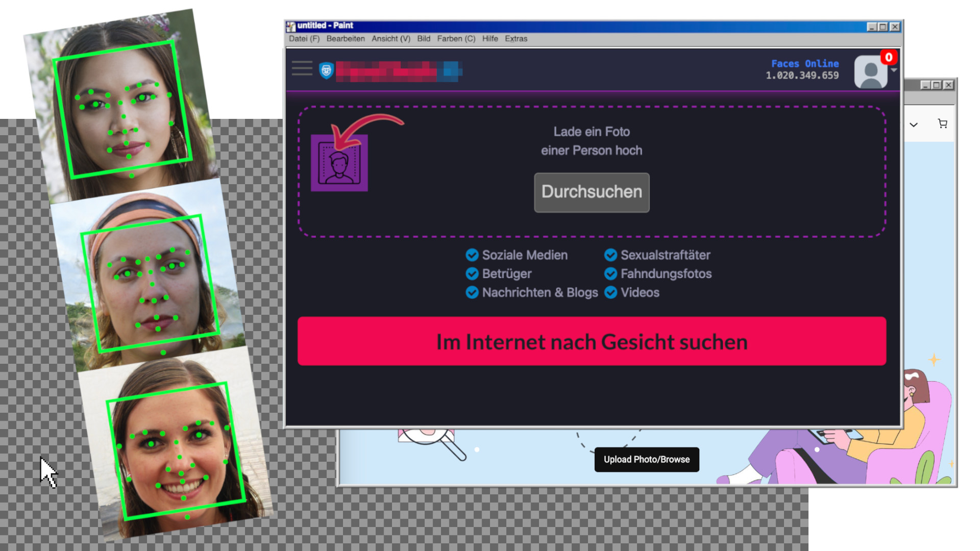Click the Upload Photo/Browse button
Screen dimensions: 980x551
[x=646, y=460]
